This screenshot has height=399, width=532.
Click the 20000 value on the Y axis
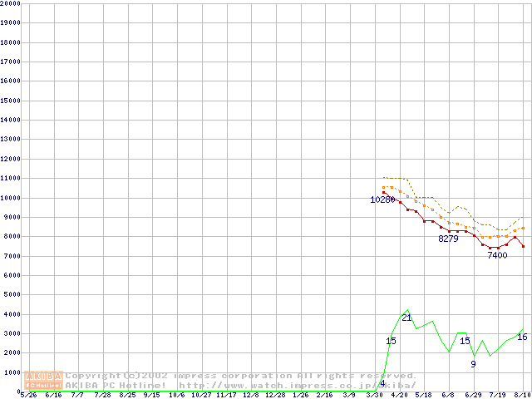coord(11,4)
